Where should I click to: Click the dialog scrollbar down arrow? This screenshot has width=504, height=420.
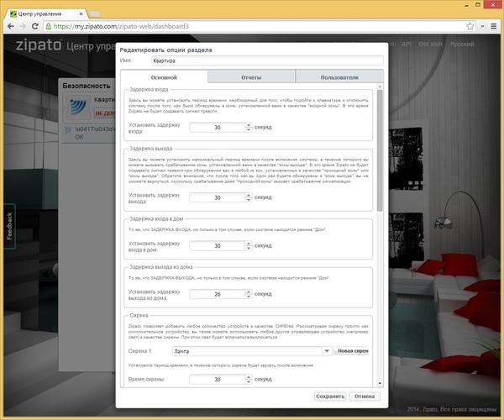(380, 383)
